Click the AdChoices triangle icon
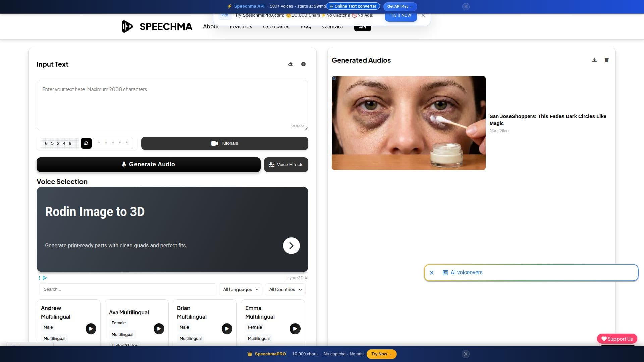Image resolution: width=644 pixels, height=362 pixels. coord(45,278)
